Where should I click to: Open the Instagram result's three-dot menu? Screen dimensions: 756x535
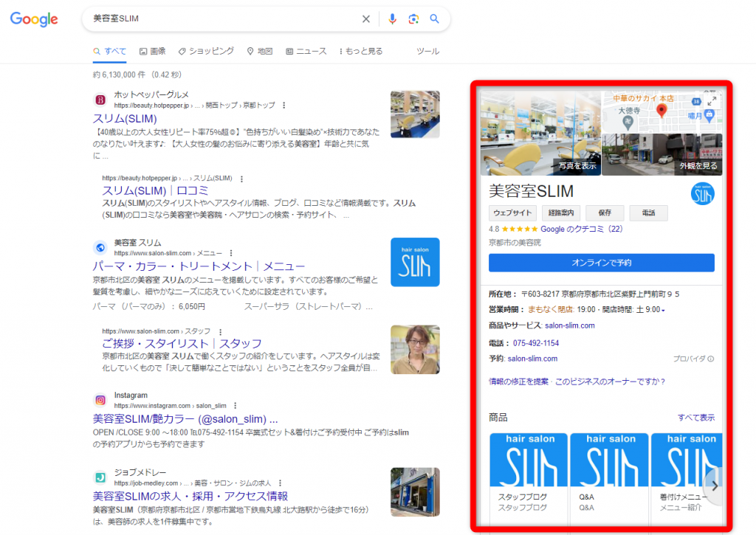[236, 406]
